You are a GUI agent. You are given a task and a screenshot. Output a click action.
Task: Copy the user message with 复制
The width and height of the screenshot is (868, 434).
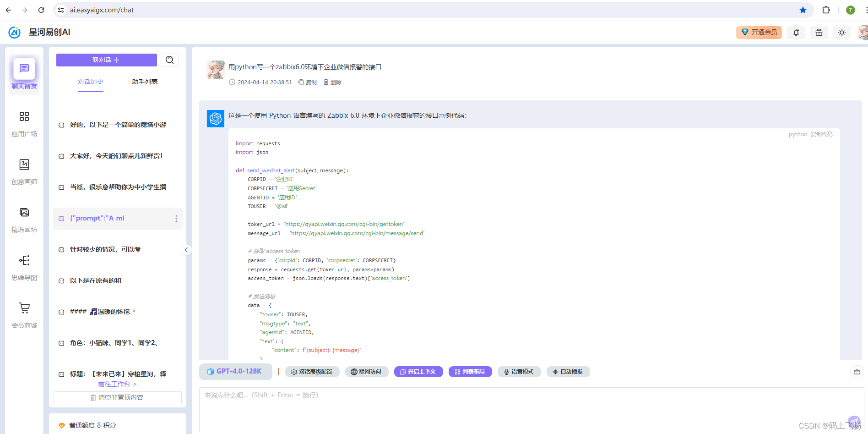tap(308, 82)
